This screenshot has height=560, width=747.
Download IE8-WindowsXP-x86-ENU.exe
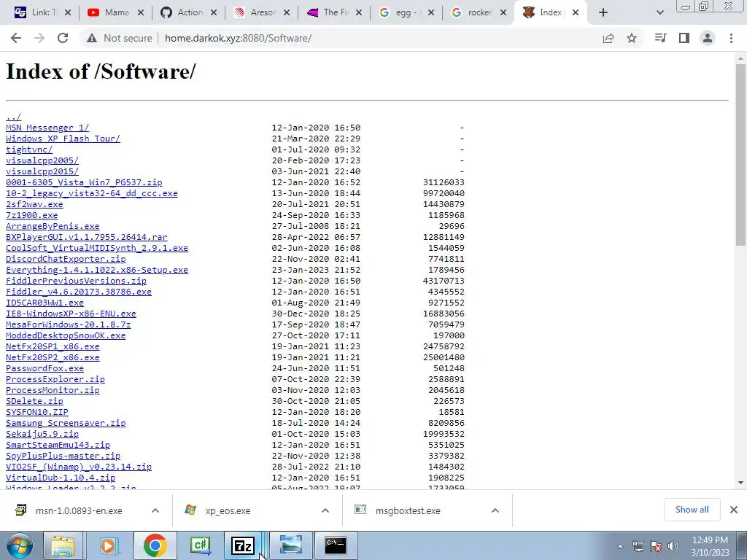click(71, 314)
